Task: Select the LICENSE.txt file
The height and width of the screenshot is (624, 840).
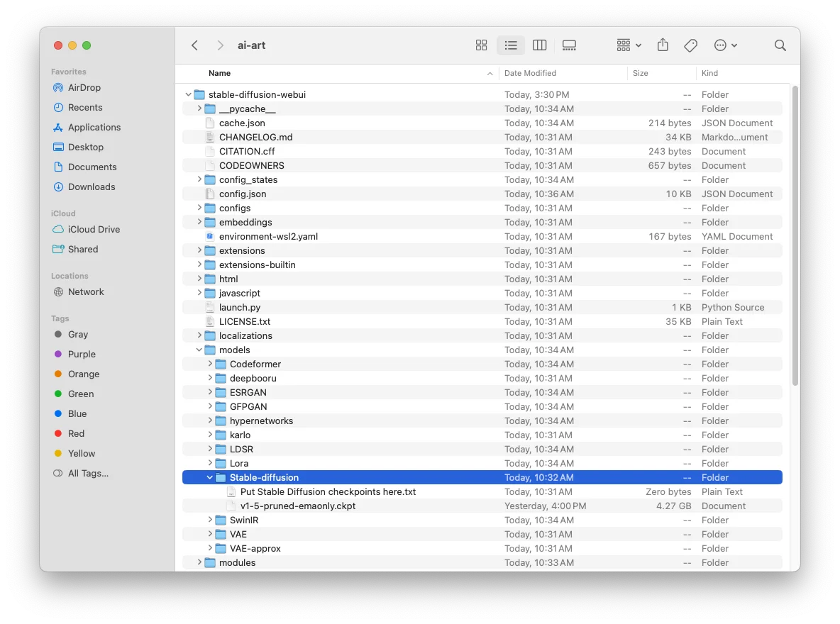Action: [x=482, y=321]
